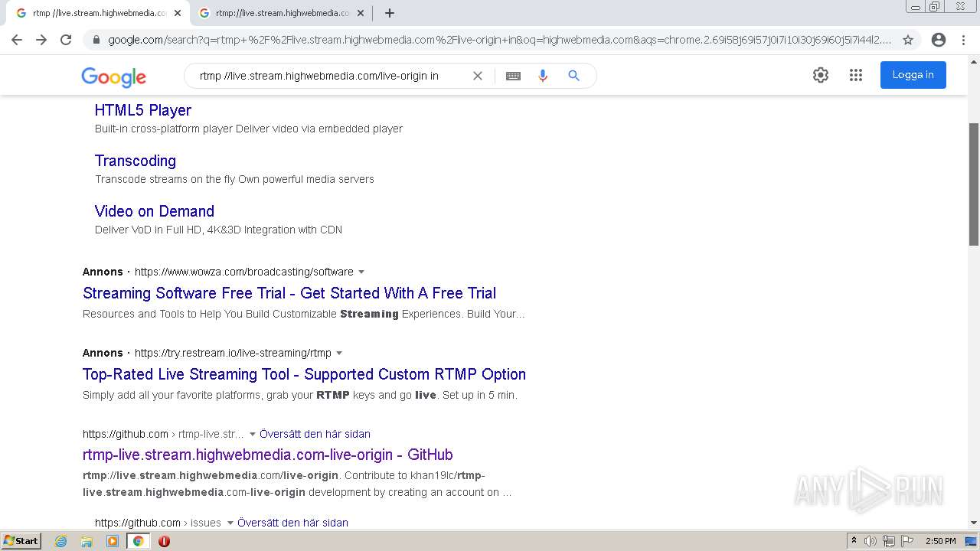
Task: Open the Action Center flag icon
Action: click(906, 541)
